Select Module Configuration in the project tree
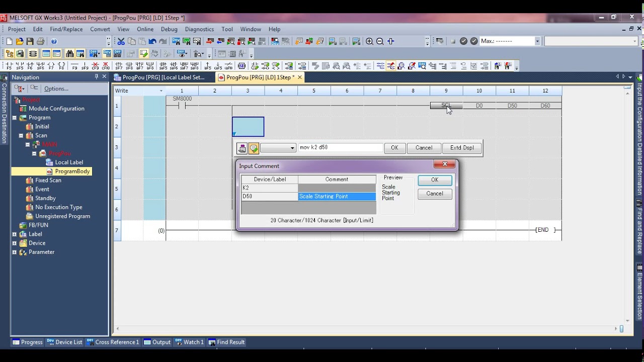This screenshot has height=362, width=644. pyautogui.click(x=56, y=109)
